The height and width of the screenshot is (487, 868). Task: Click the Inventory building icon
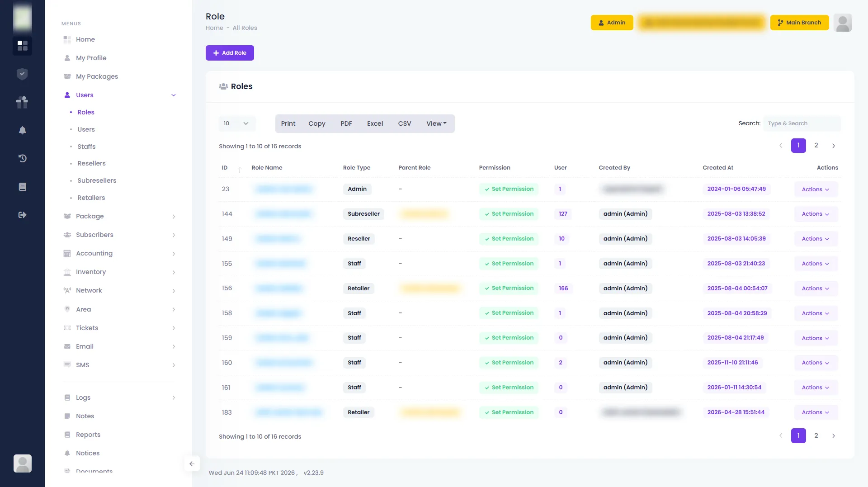tap(67, 272)
